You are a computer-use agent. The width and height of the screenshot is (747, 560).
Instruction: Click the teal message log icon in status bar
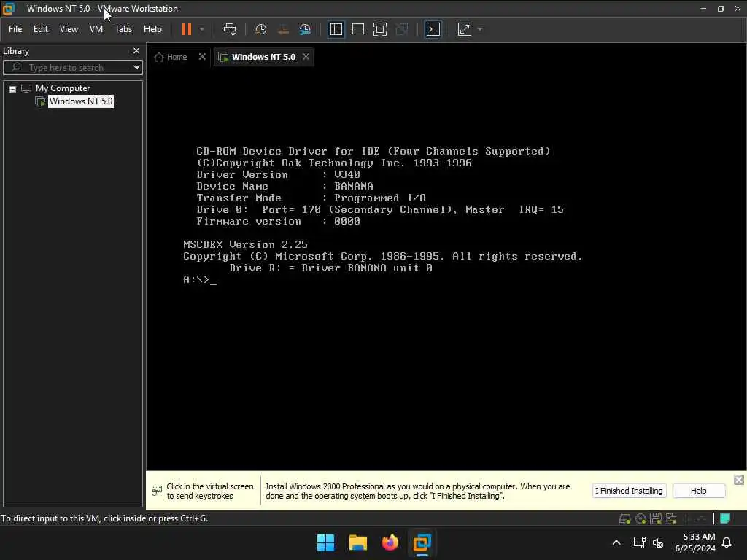[726, 518]
